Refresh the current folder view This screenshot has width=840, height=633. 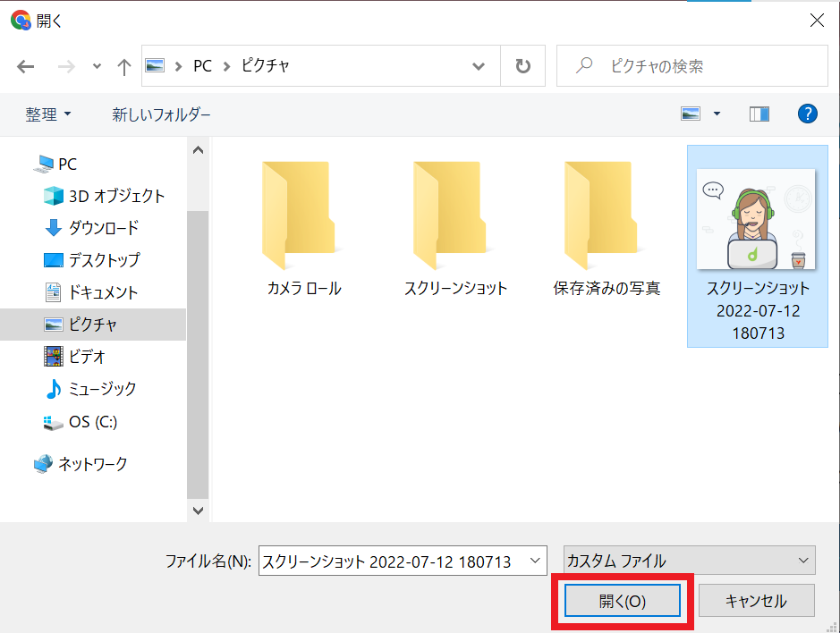click(523, 66)
